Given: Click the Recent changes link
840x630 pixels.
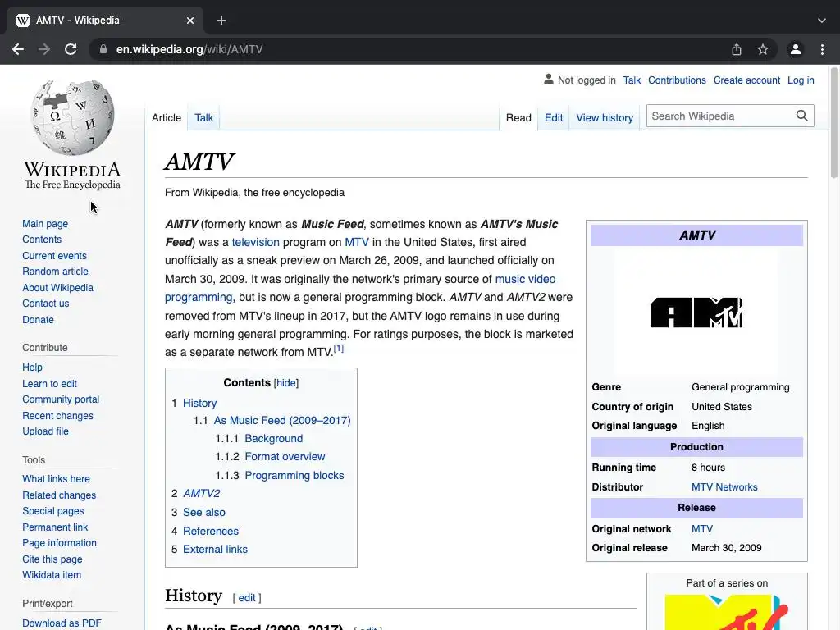Looking at the screenshot, I should tap(57, 416).
